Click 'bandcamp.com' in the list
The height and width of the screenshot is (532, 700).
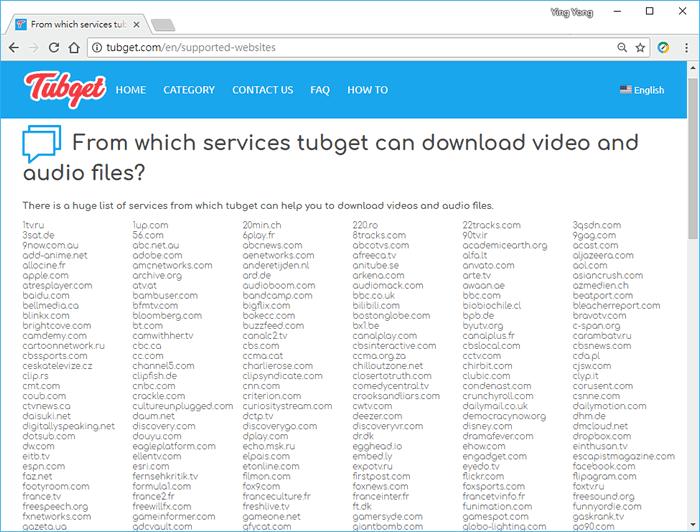tap(277, 295)
